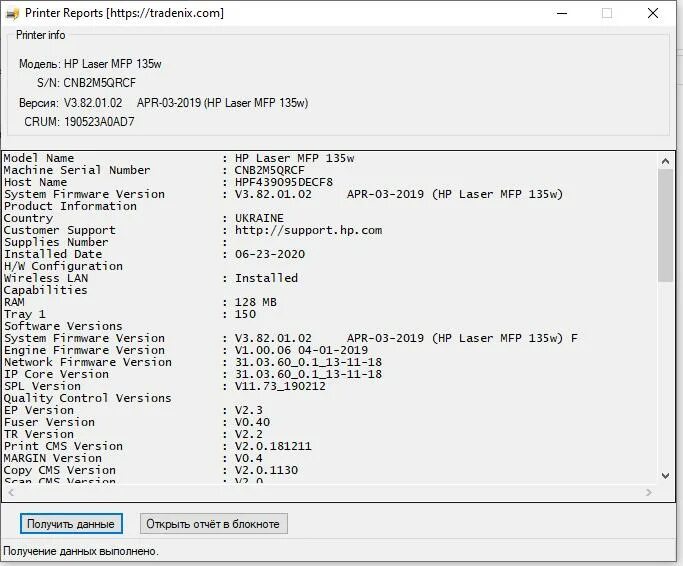Click the horizontal scrollbar left arrow

[x=11, y=492]
